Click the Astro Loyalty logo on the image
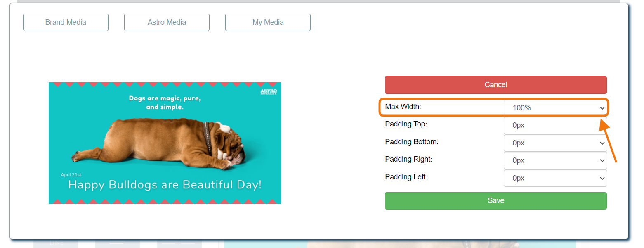This screenshot has height=248, width=644. click(x=269, y=92)
